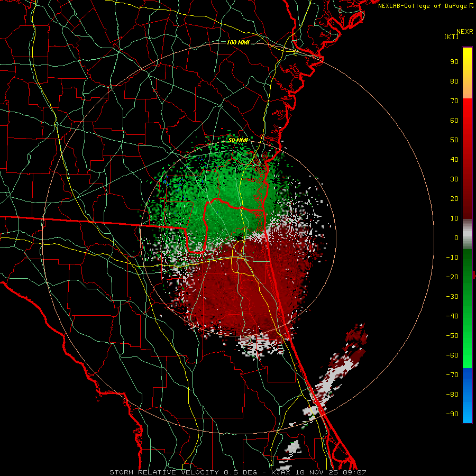The height and width of the screenshot is (476, 476).
Task: Click the -20 value on the velocity scale
Action: coord(452,277)
